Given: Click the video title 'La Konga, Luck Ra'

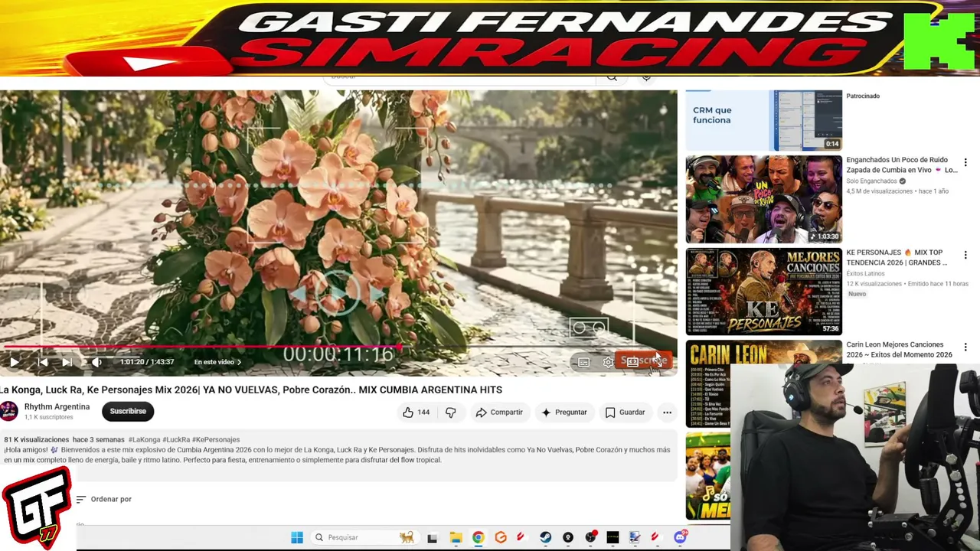Looking at the screenshot, I should pyautogui.click(x=251, y=390).
